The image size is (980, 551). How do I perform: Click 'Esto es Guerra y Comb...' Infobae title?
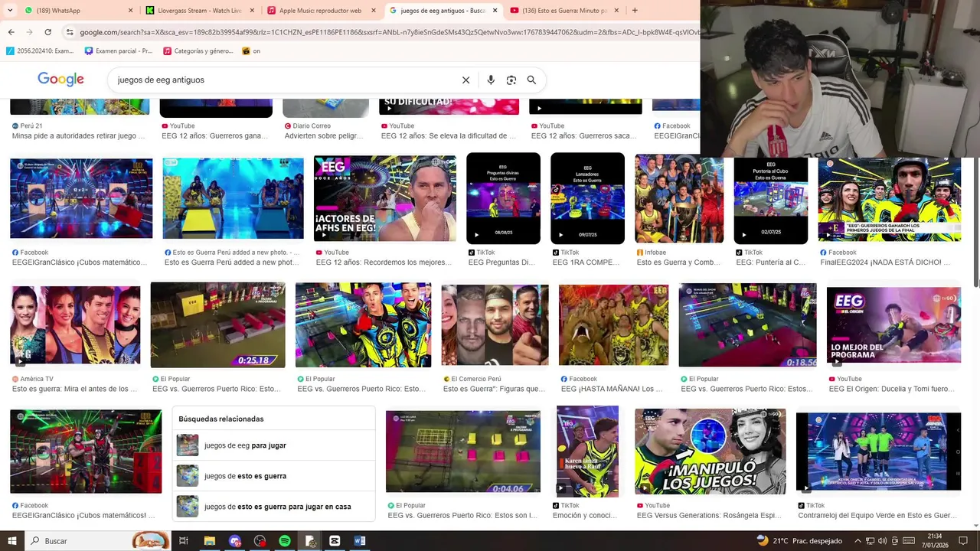click(x=678, y=262)
